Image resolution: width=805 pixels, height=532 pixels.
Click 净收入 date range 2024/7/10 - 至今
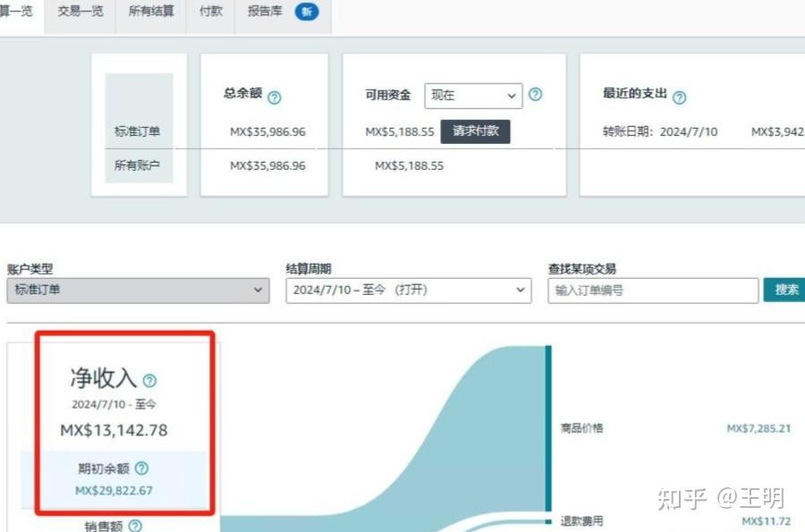(x=114, y=404)
